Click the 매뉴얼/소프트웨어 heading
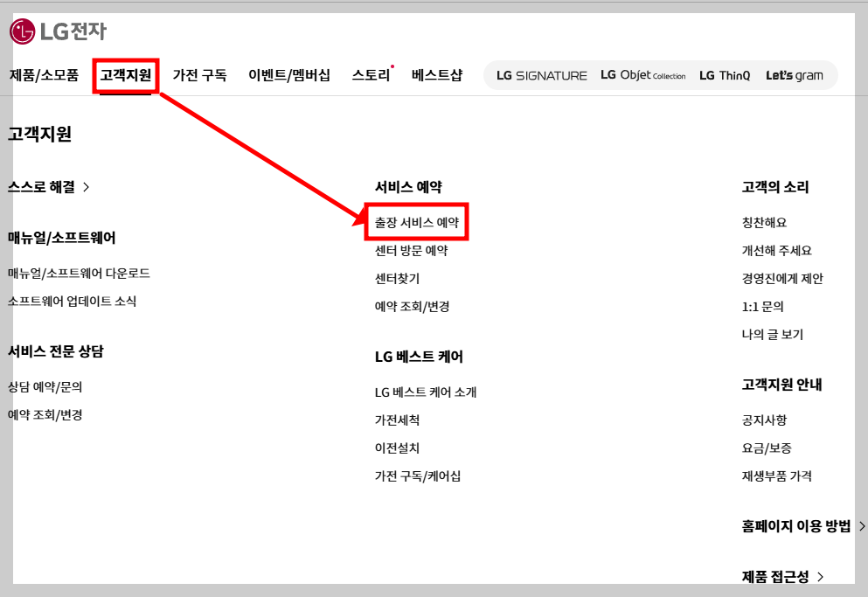 (x=61, y=238)
